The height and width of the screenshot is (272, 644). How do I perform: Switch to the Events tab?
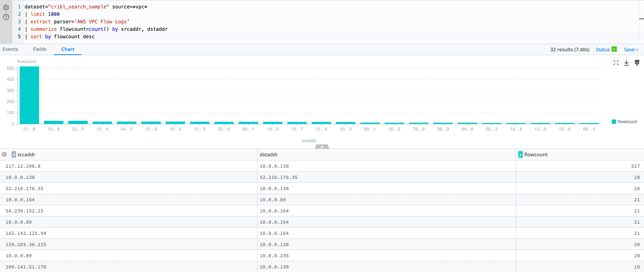(10, 49)
